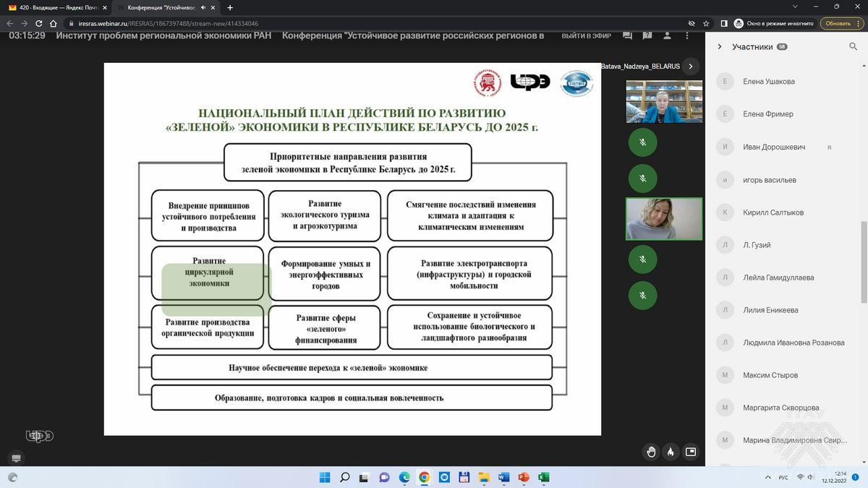Close the Конференция tab
This screenshot has height=488, width=868.
(x=213, y=7)
